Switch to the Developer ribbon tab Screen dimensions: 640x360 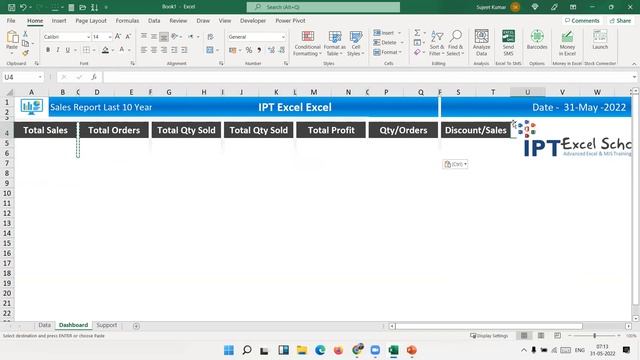[253, 20]
